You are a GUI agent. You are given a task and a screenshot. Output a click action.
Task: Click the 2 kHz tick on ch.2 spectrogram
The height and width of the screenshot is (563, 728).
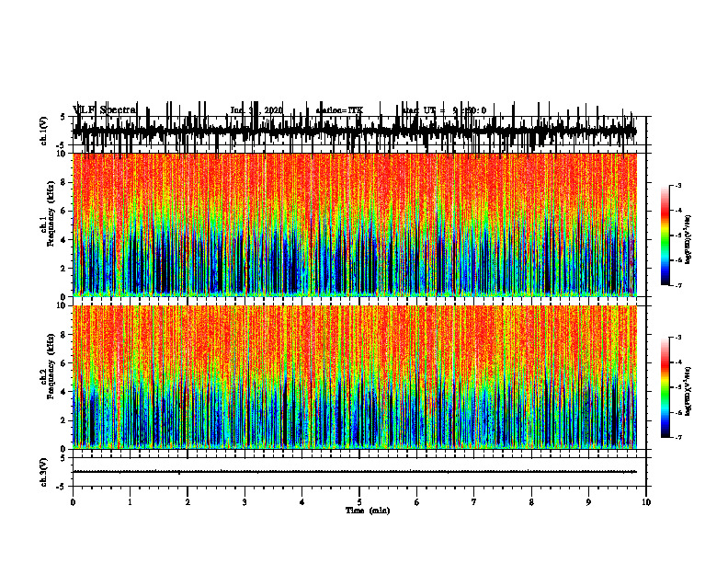pyautogui.click(x=63, y=420)
